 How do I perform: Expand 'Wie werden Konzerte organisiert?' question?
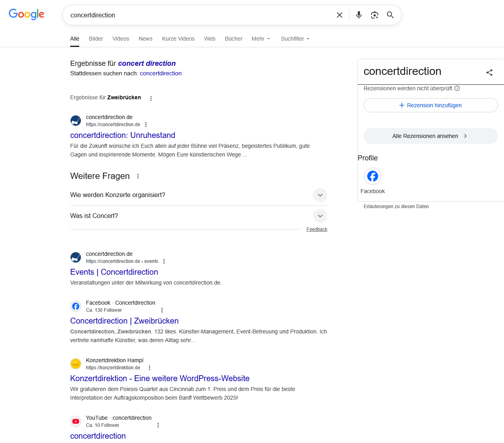[x=320, y=195]
